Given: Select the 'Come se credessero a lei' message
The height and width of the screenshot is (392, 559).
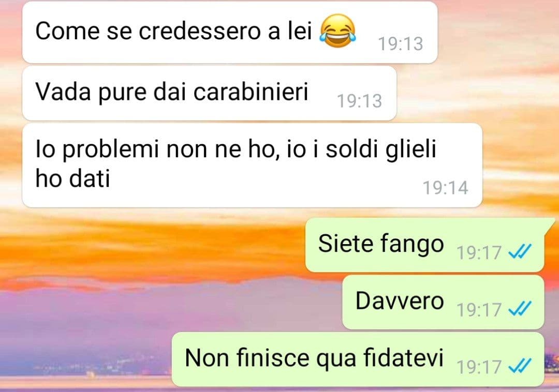Looking at the screenshot, I should 230,33.
